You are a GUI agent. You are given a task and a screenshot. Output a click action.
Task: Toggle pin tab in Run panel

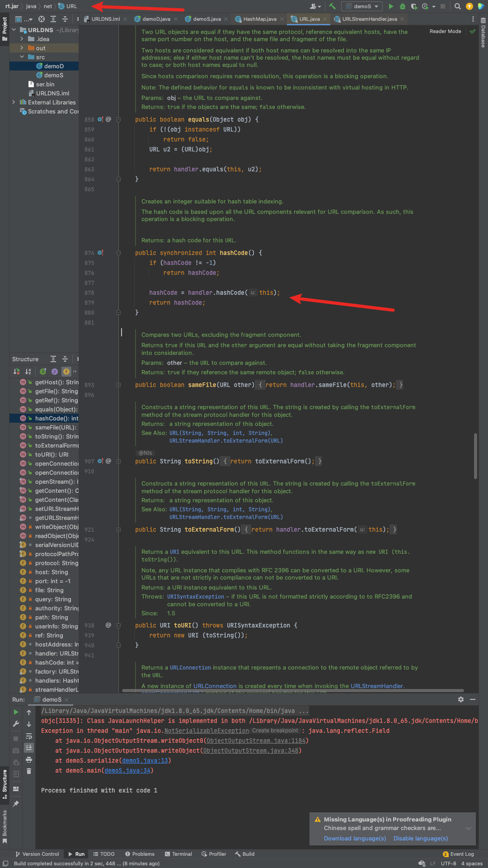pos(16,803)
